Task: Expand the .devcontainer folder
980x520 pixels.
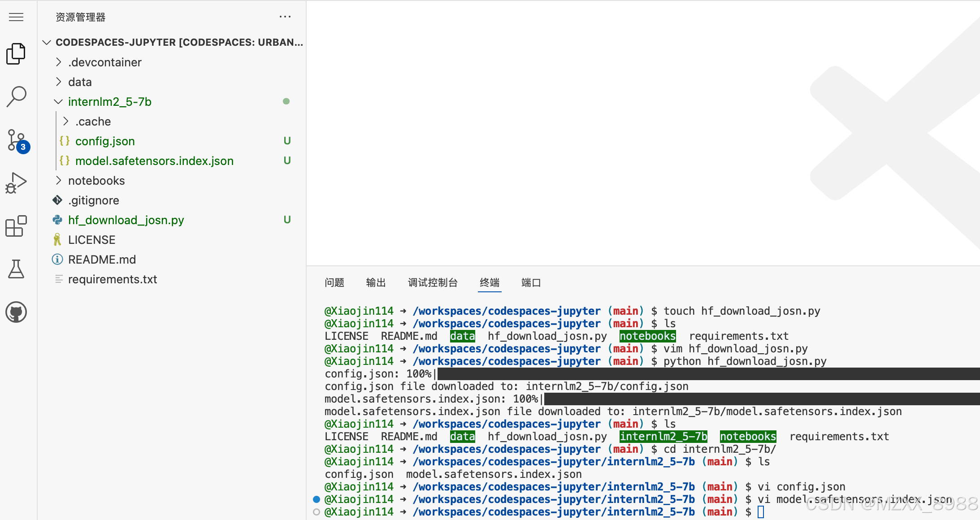Action: 104,62
